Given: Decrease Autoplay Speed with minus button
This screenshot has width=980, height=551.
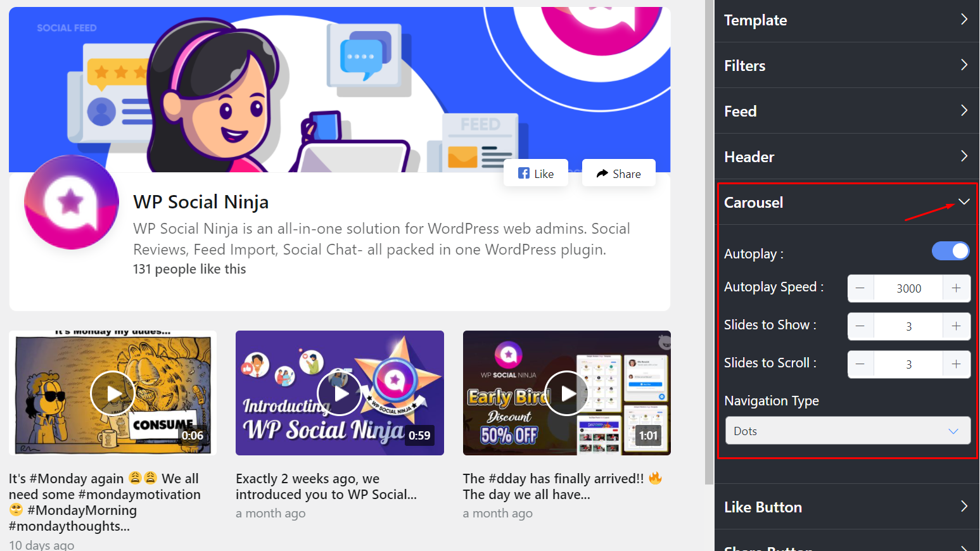Looking at the screenshot, I should click(x=860, y=288).
